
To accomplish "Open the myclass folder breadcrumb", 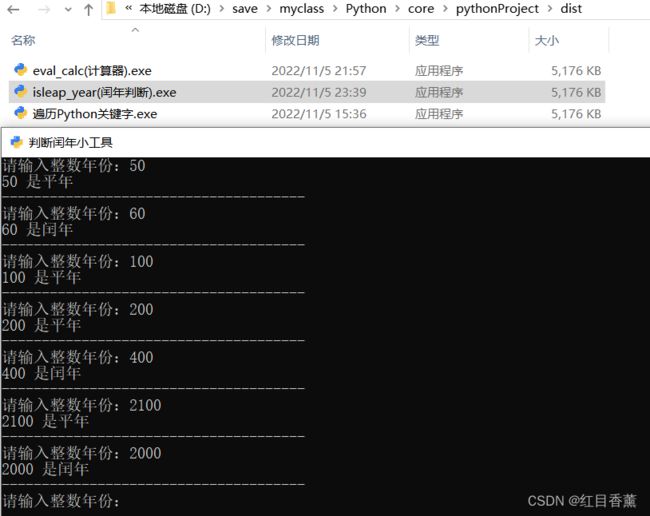I will click(x=301, y=8).
